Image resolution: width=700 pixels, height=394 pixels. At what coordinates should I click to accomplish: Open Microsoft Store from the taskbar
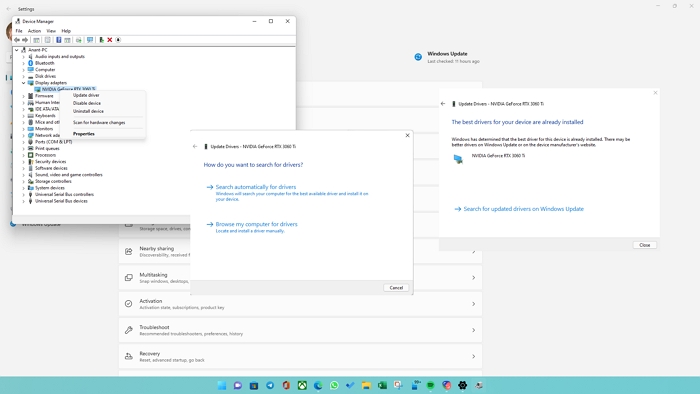coord(254,385)
